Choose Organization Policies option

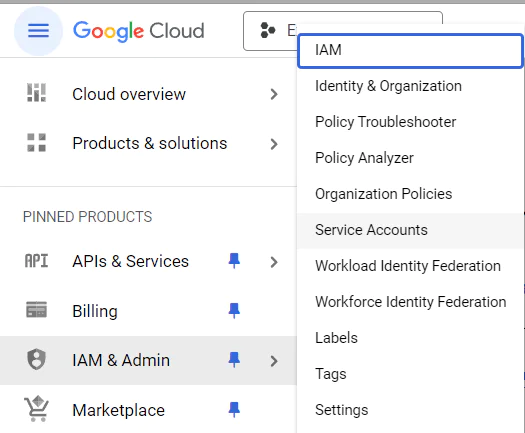[x=410, y=194]
